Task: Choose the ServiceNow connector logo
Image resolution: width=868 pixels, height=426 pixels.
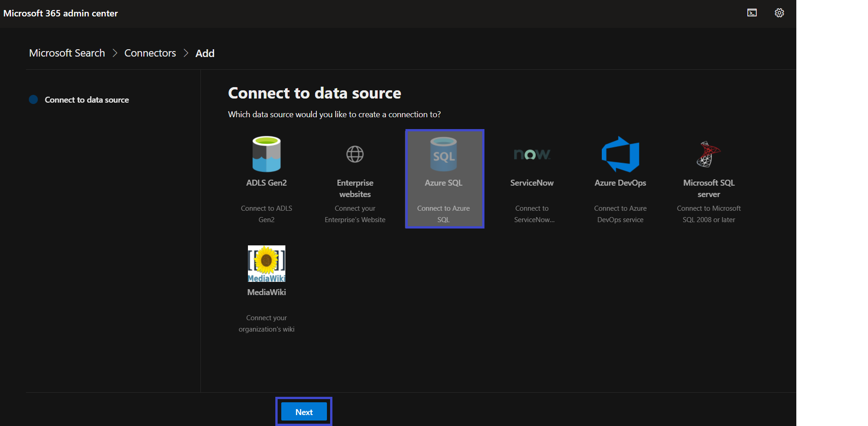Action: 531,154
